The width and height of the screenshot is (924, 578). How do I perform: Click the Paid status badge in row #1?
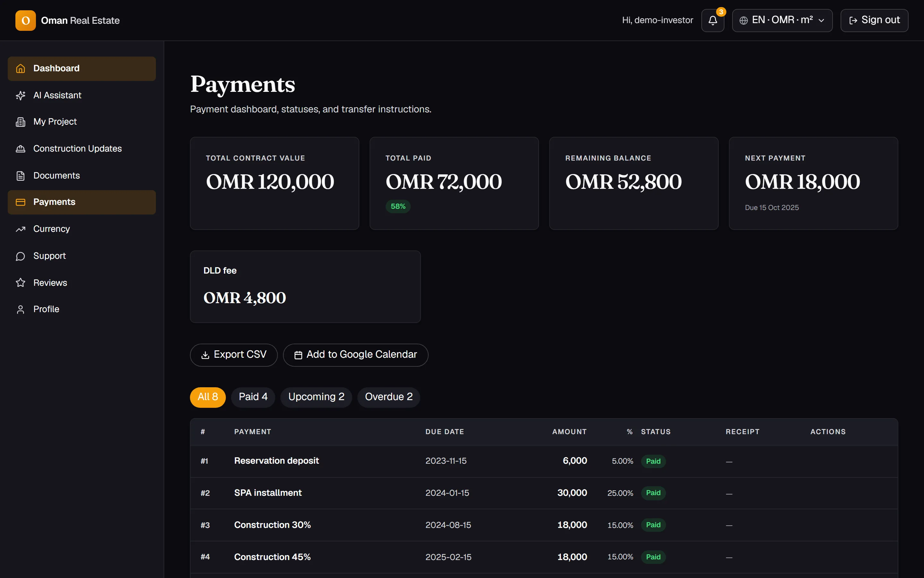pyautogui.click(x=653, y=461)
